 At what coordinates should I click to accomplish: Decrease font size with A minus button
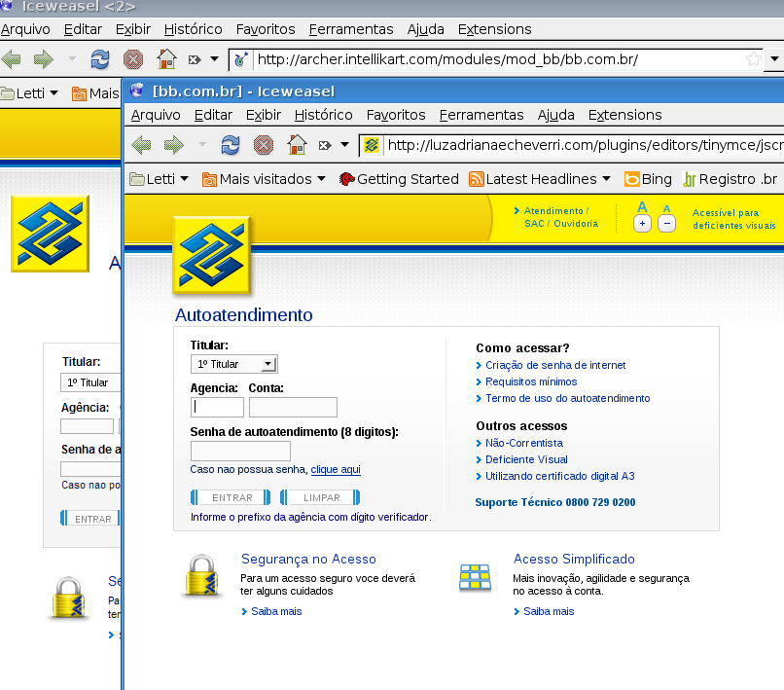tap(667, 223)
